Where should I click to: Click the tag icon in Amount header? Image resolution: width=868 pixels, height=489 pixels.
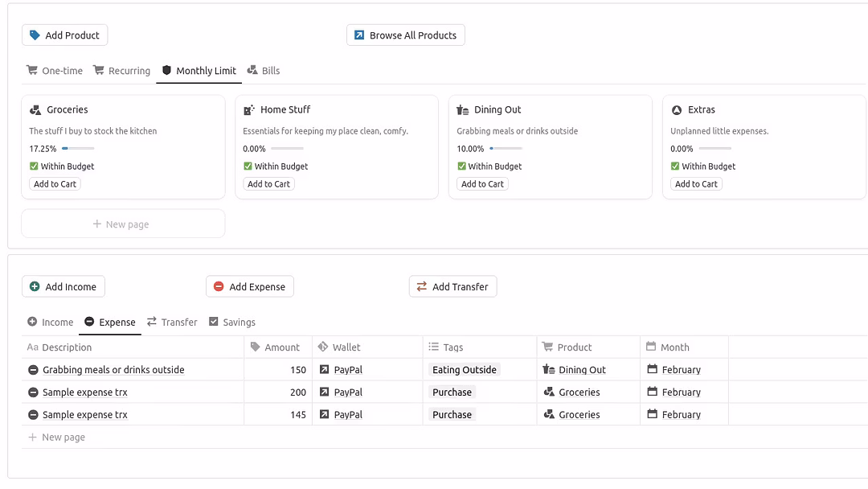click(256, 347)
